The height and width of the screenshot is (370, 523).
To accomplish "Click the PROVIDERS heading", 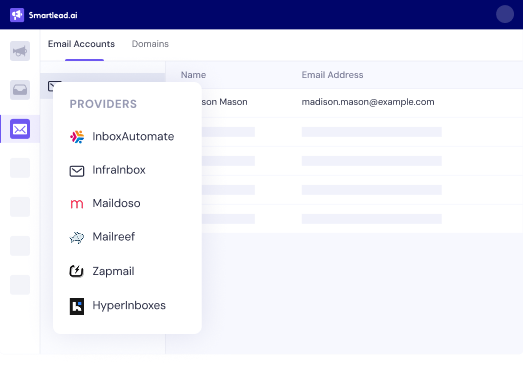I will click(x=103, y=104).
